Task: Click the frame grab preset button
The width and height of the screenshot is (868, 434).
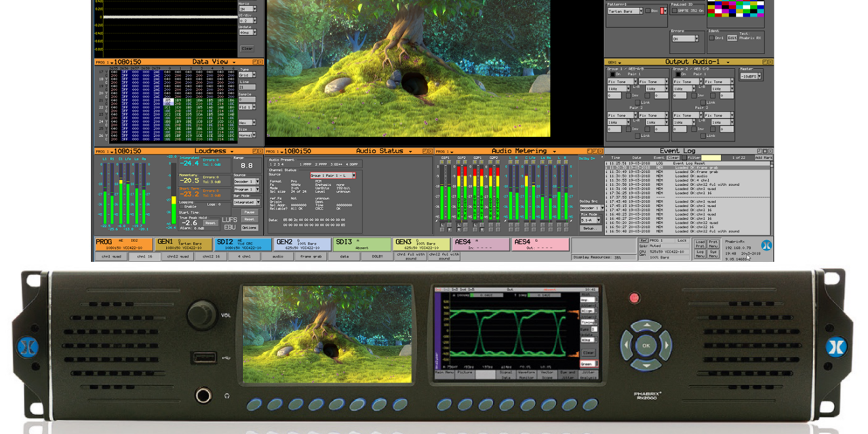Action: point(311,256)
